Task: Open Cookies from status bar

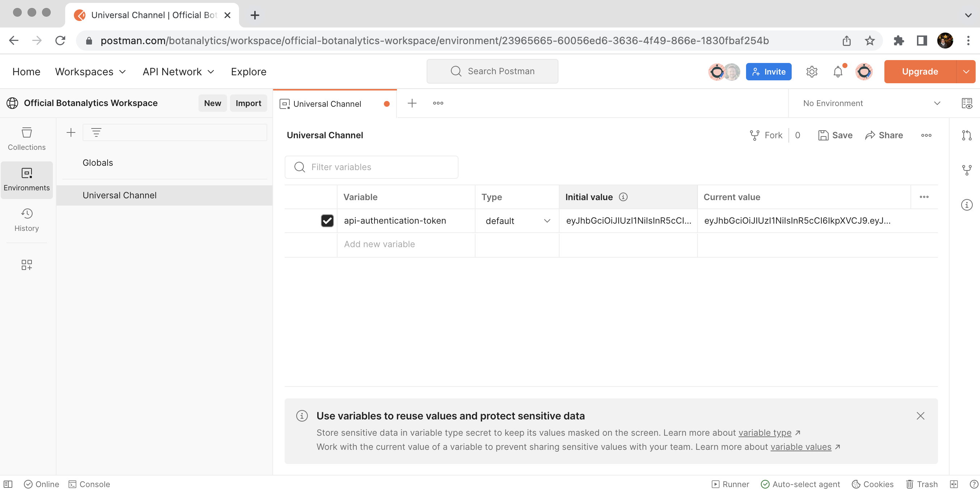Action: point(873,484)
